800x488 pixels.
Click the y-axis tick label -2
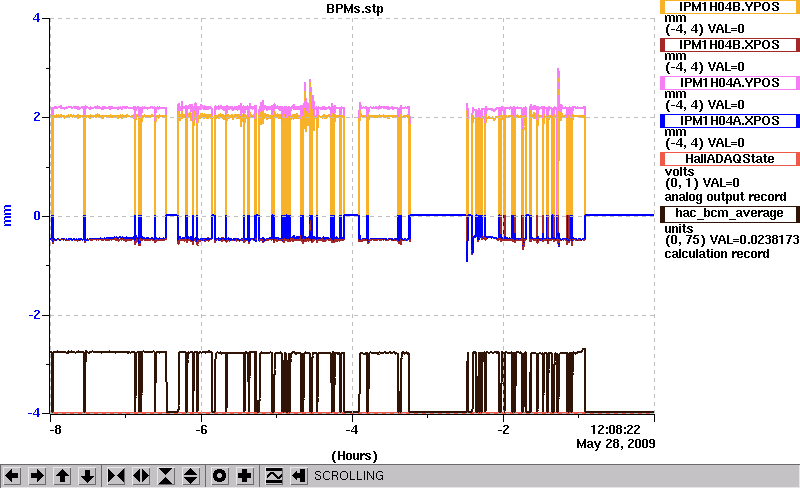pyautogui.click(x=34, y=315)
